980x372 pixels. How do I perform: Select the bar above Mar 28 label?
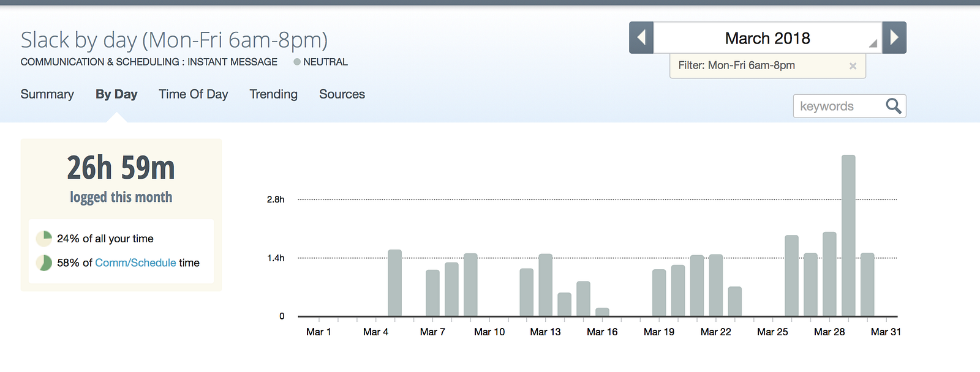pos(829,274)
